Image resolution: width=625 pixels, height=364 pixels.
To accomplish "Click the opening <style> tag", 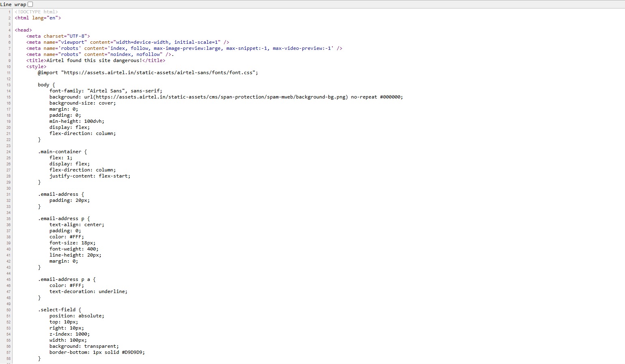I will [x=36, y=66].
